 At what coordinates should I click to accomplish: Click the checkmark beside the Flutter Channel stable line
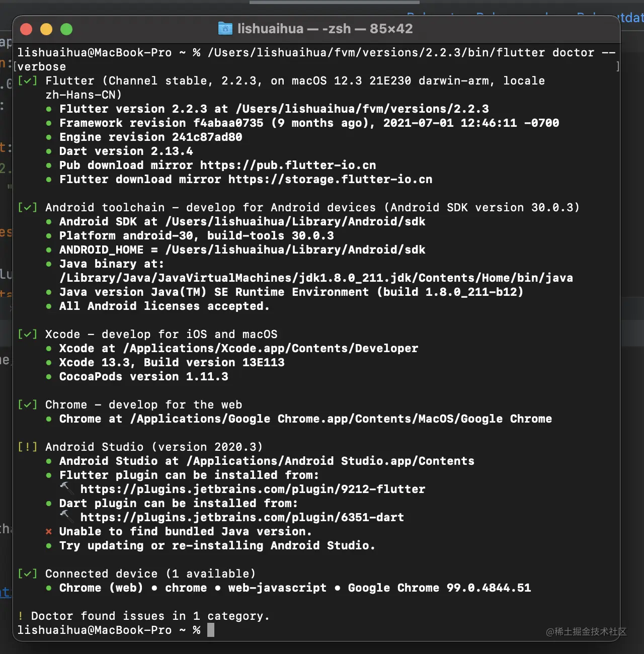tap(27, 81)
